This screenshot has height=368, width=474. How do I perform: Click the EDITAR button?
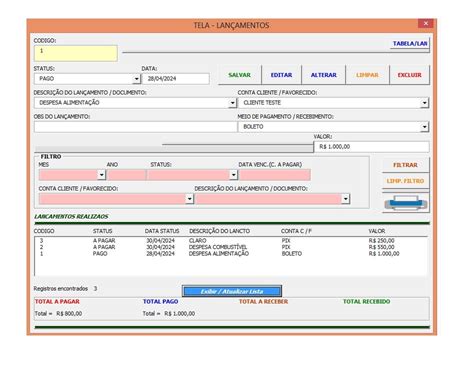[281, 75]
